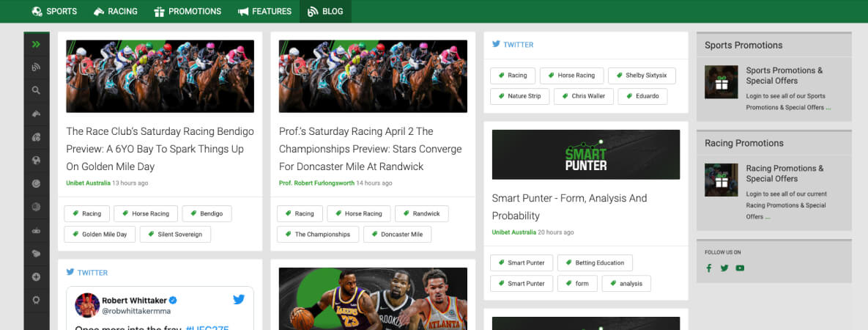This screenshot has width=868, height=330.
Task: Read The Race Club's Saturday Racing Bendigo Preview
Action: coord(160,149)
